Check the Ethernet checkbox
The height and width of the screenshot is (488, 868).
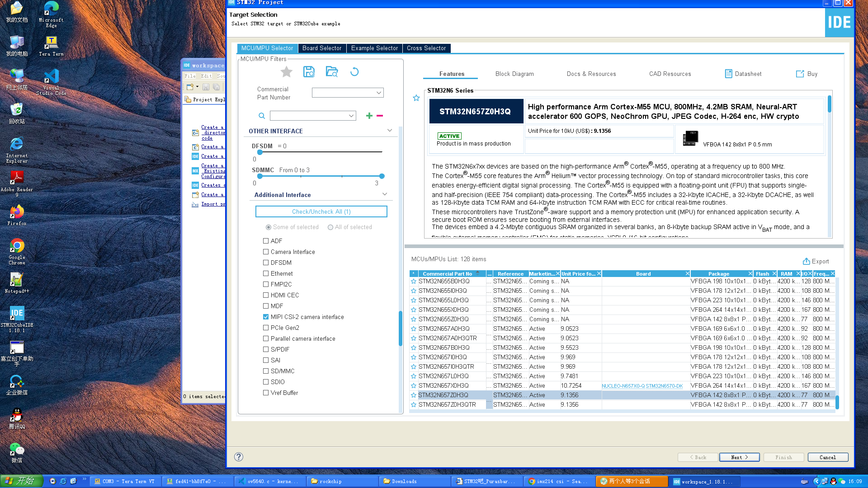click(x=266, y=273)
